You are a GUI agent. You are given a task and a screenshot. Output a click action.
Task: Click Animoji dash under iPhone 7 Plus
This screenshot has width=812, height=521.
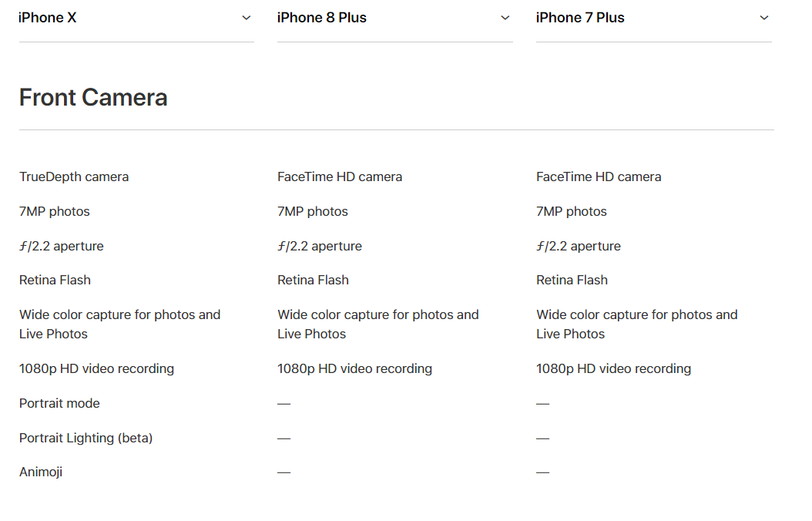click(x=543, y=472)
